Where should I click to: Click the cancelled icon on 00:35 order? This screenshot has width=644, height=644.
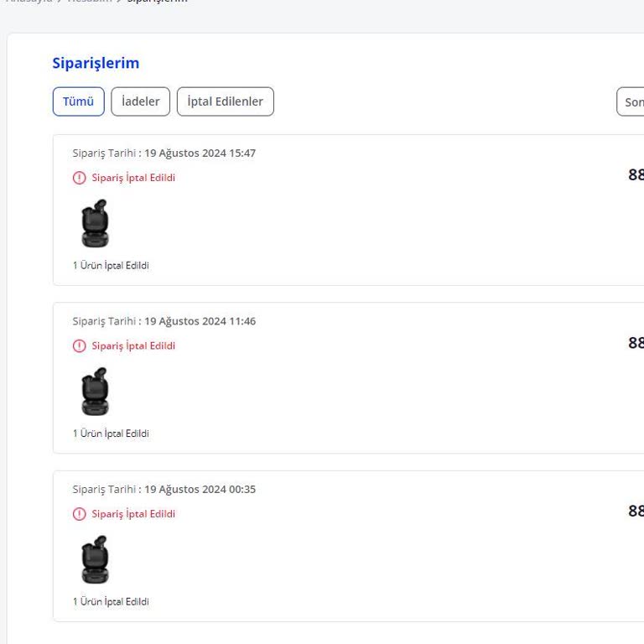pyautogui.click(x=80, y=514)
